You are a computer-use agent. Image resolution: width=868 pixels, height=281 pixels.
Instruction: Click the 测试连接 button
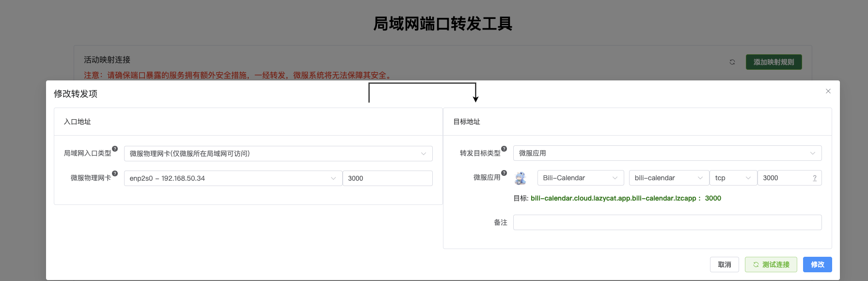(771, 265)
